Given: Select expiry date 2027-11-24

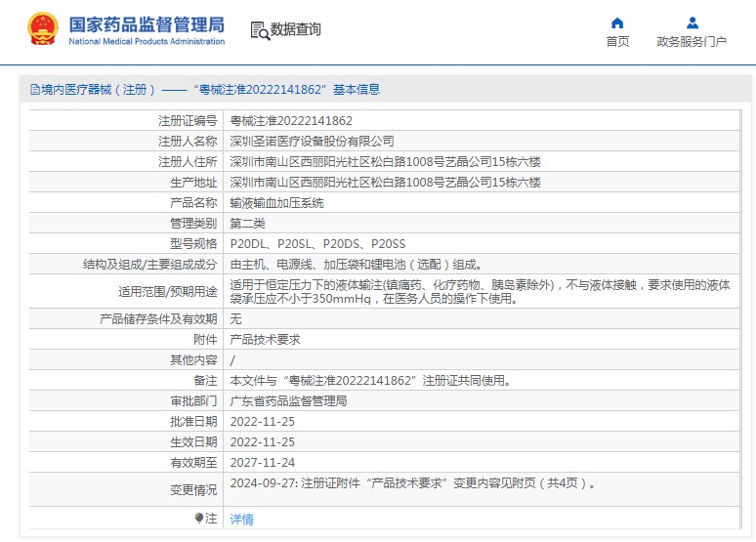Looking at the screenshot, I should coord(263,463).
